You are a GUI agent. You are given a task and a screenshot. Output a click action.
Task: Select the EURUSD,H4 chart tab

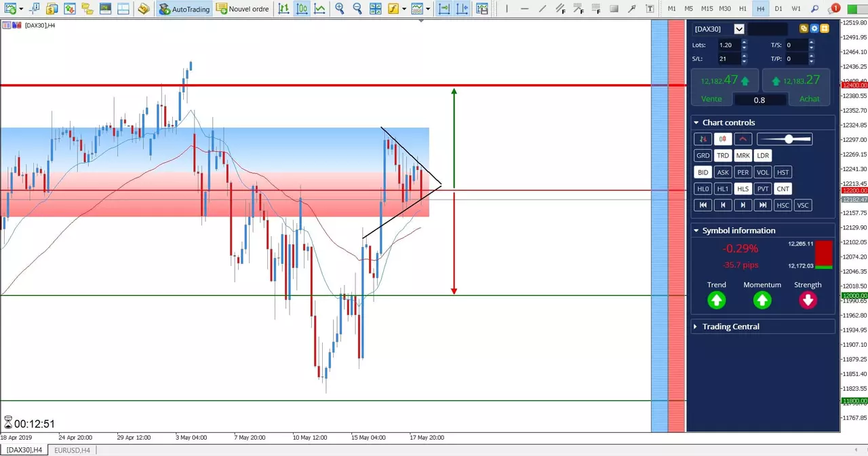(72, 450)
